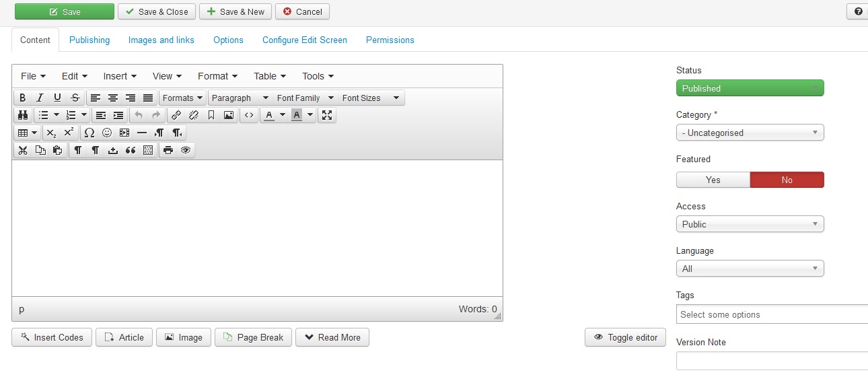The height and width of the screenshot is (383, 868).
Task: Click the print icon in the editor toolbar
Action: click(168, 150)
